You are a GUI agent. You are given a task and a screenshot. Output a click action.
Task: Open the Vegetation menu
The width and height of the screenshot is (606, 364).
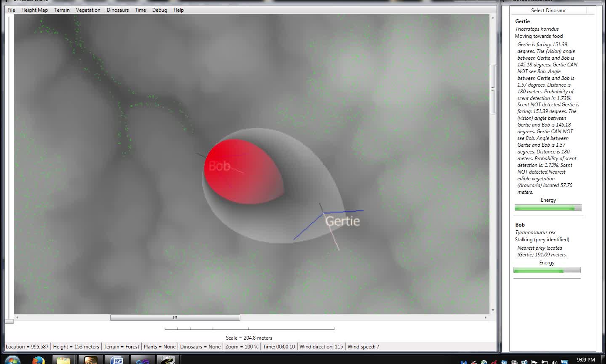(88, 10)
